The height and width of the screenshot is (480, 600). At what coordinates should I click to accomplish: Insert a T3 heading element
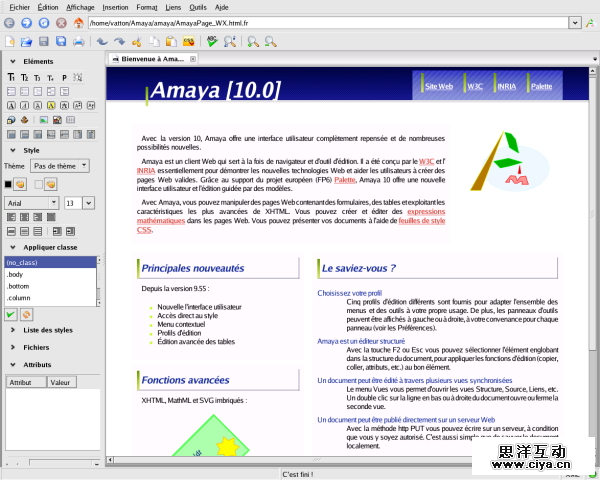click(x=38, y=78)
